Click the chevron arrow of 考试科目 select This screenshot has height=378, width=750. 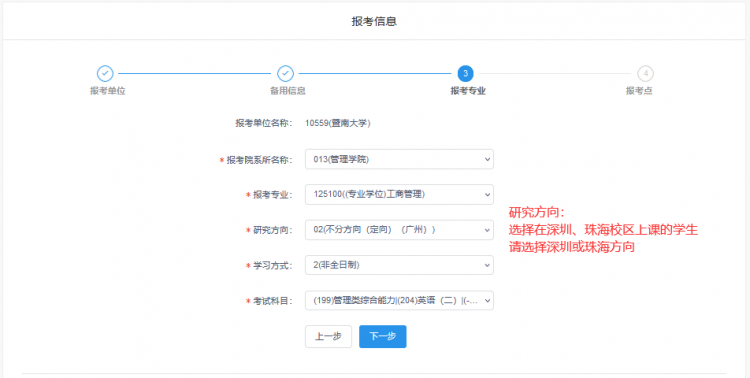point(487,300)
